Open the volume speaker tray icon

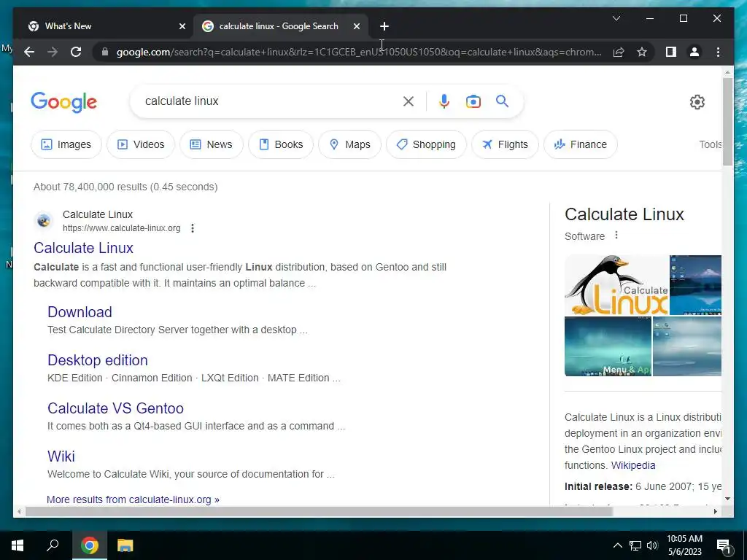(x=652, y=545)
